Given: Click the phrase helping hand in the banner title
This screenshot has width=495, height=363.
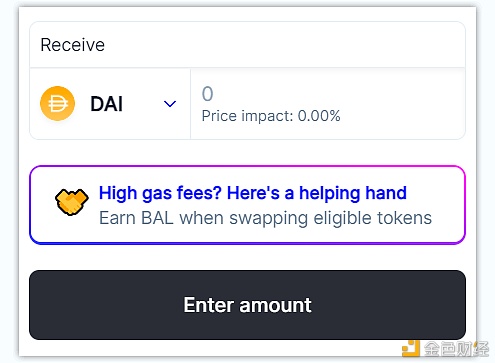Looking at the screenshot, I should (x=353, y=193).
